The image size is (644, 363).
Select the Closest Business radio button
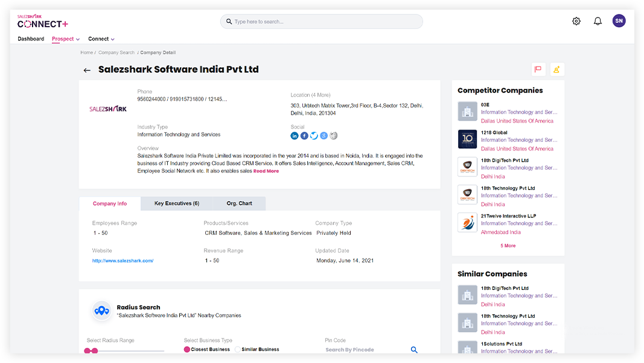coord(187,350)
